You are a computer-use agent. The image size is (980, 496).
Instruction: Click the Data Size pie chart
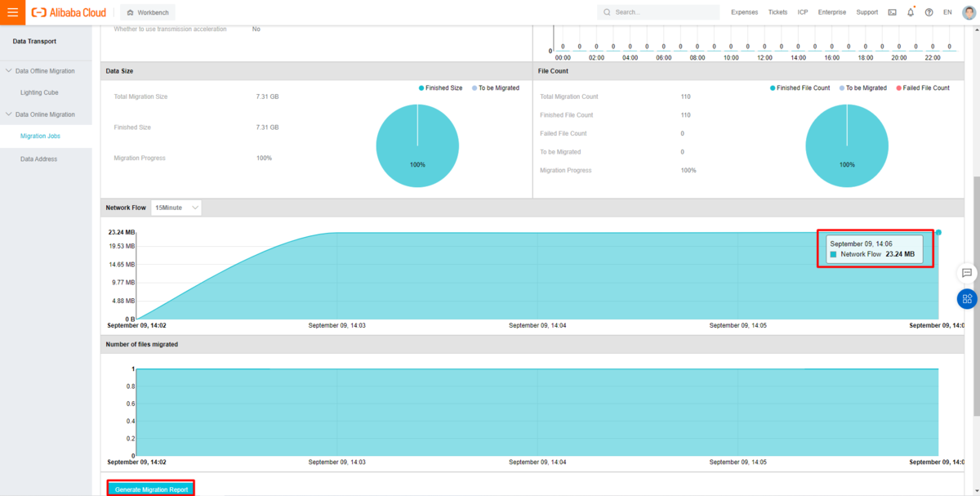[x=417, y=145]
